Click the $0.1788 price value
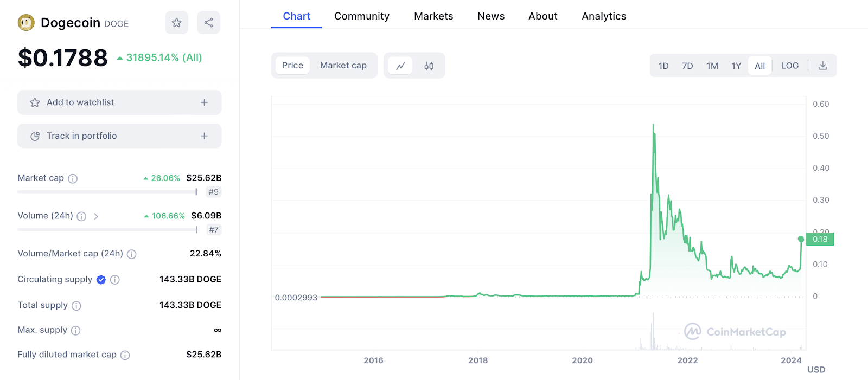The height and width of the screenshot is (380, 868). (63, 58)
